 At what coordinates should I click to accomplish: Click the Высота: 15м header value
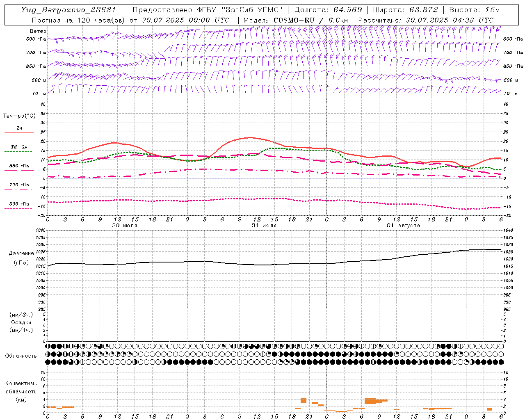(475, 10)
